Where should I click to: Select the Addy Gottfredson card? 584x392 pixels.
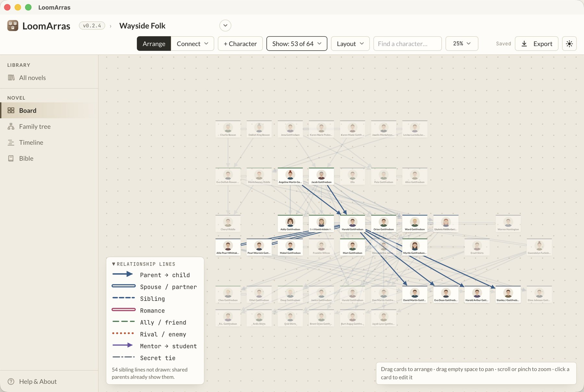click(290, 223)
